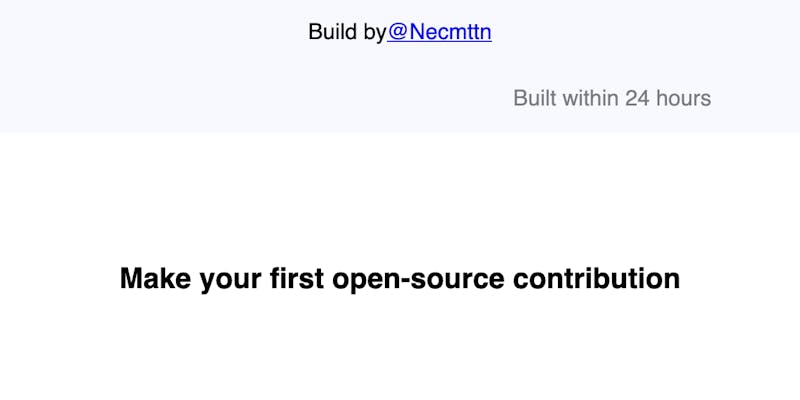This screenshot has height=400, width=800.
Task: Click the word 'Make' in the heading
Action: [x=156, y=279]
